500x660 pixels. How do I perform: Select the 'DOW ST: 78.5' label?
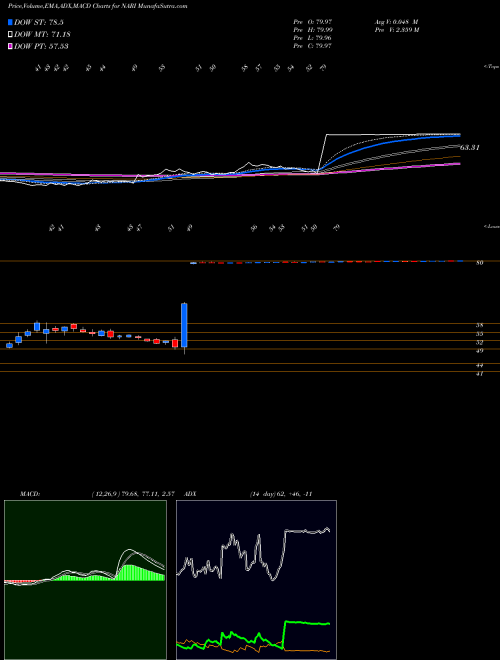pos(39,22)
